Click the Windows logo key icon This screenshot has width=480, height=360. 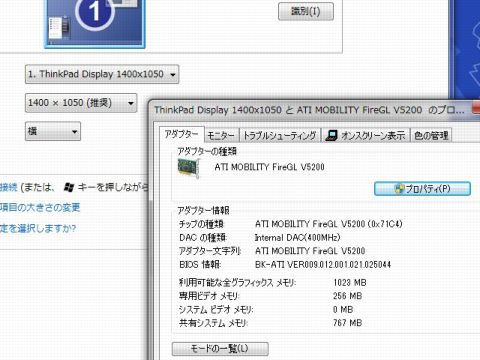click(x=69, y=187)
